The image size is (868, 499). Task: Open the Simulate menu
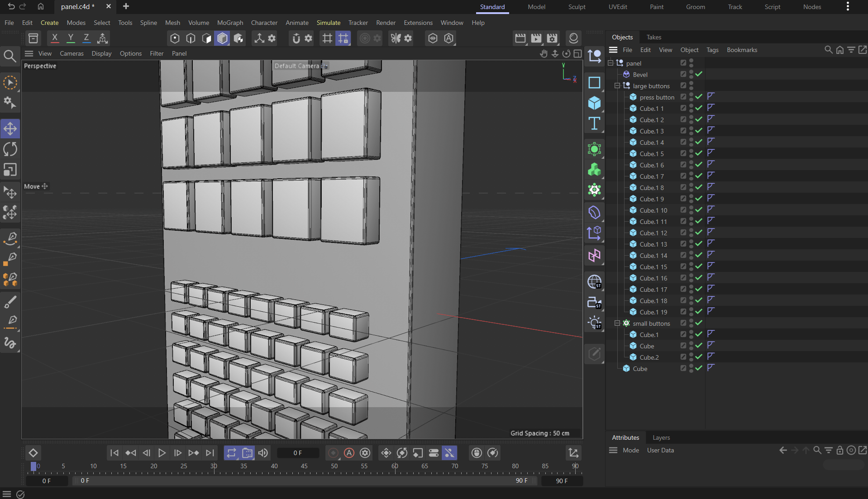pyautogui.click(x=329, y=23)
